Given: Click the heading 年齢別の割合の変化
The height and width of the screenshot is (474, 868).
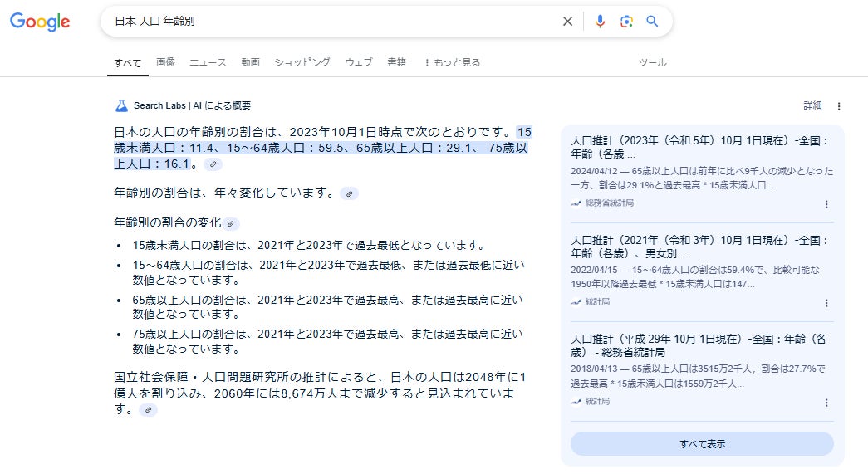Looking at the screenshot, I should [x=167, y=223].
